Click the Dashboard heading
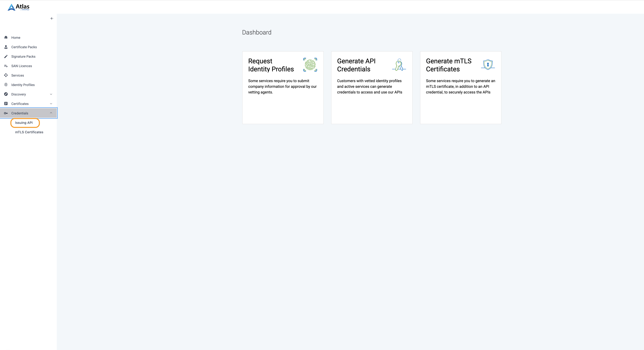 (x=257, y=32)
